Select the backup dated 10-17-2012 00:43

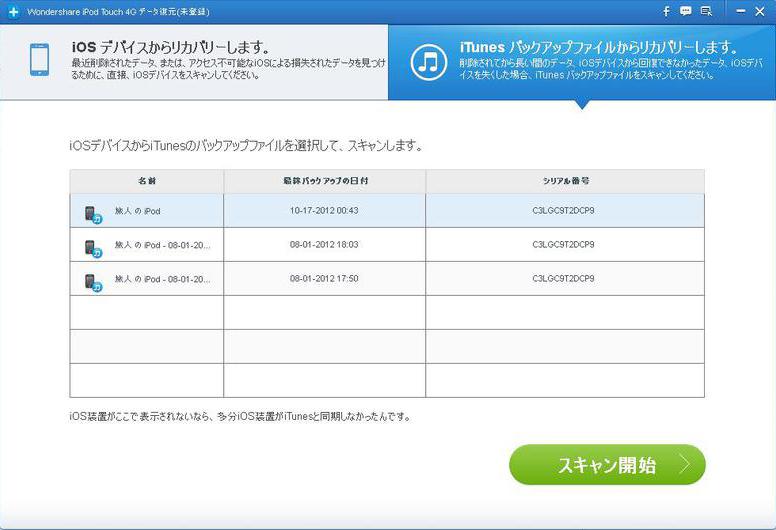click(387, 211)
